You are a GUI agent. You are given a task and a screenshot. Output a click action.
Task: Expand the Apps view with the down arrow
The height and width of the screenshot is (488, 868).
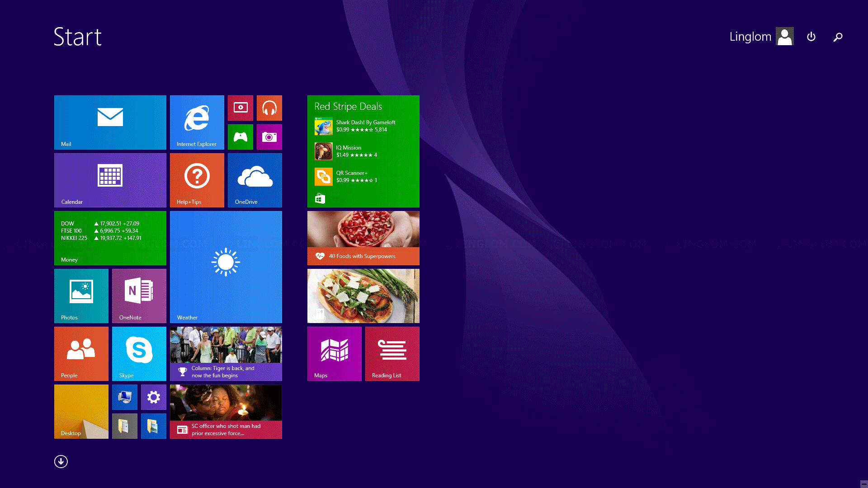point(61,461)
